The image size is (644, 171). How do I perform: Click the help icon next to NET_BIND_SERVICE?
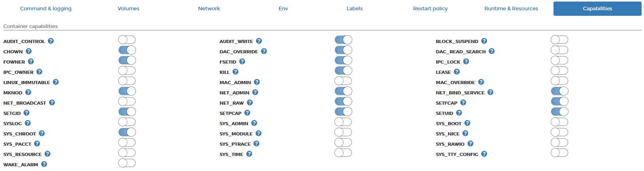point(490,92)
